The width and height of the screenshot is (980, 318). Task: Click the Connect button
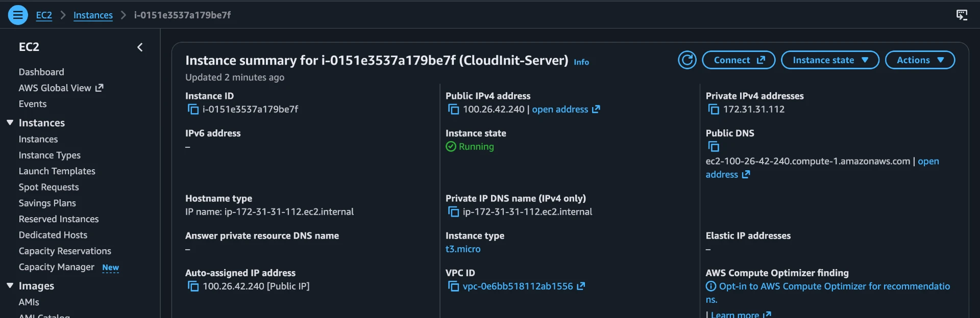point(739,60)
